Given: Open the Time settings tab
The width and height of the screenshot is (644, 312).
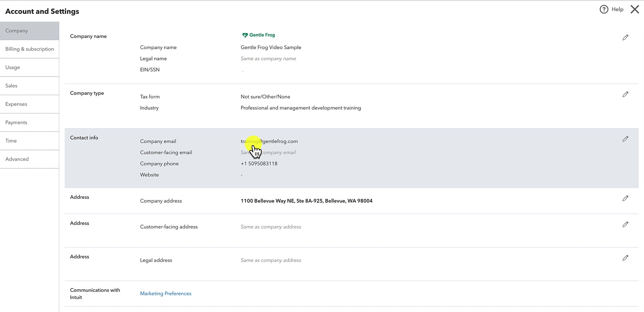Looking at the screenshot, I should [29, 140].
